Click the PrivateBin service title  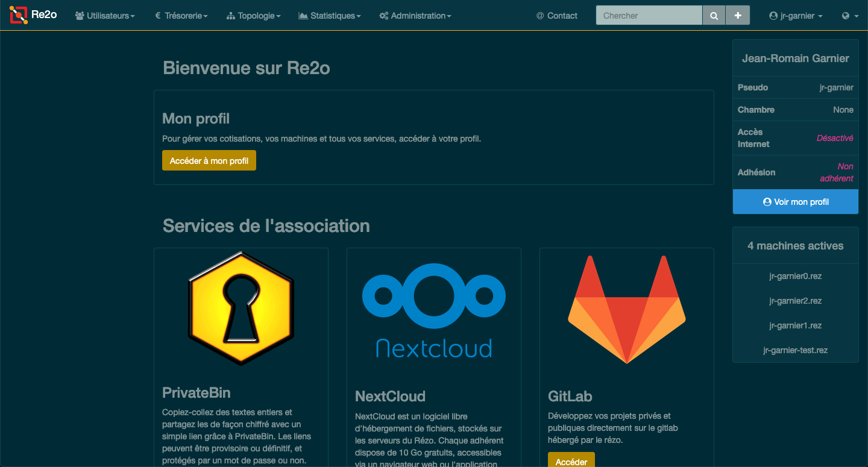coord(197,393)
